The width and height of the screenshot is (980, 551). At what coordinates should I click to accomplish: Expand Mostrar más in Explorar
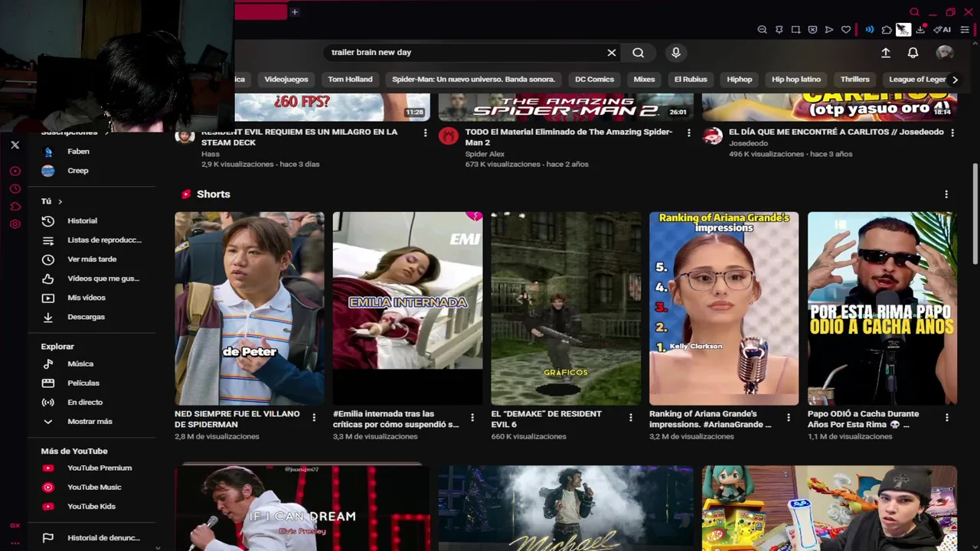90,422
